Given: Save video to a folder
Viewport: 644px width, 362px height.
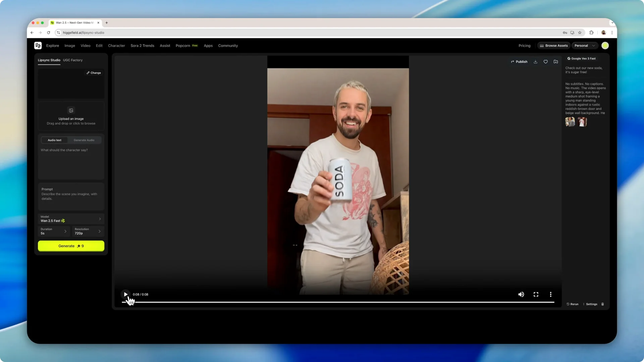Looking at the screenshot, I should click(556, 62).
